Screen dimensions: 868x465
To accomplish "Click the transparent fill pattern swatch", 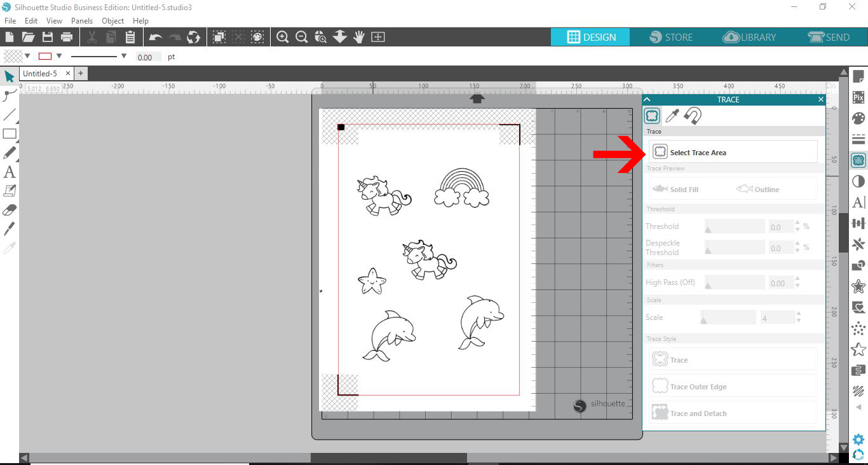I will click(x=13, y=56).
